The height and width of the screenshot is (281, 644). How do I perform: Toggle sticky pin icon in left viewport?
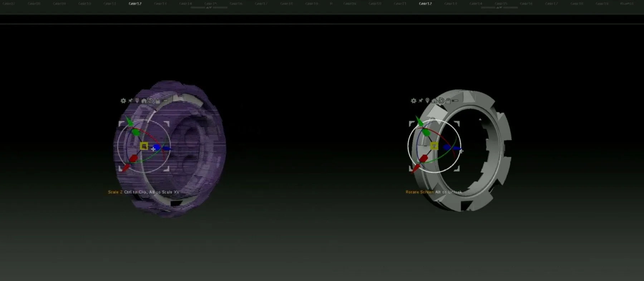(x=131, y=101)
